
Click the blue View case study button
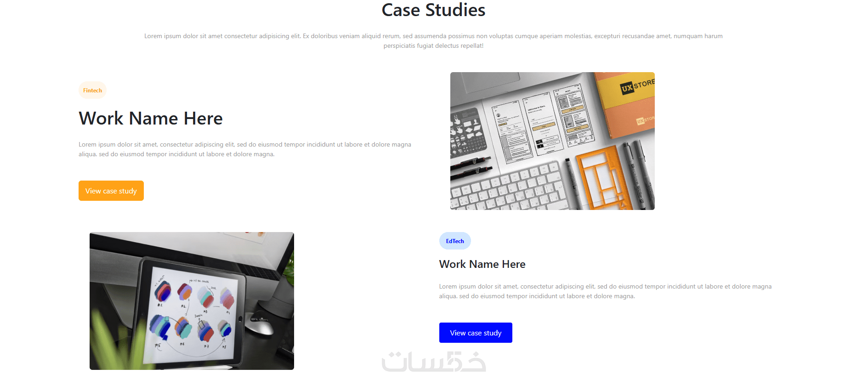pos(476,333)
